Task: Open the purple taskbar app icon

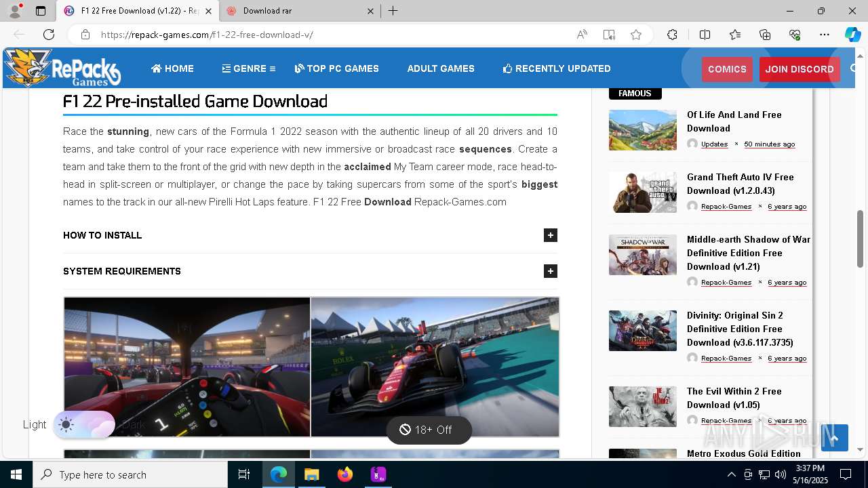Action: (x=378, y=474)
